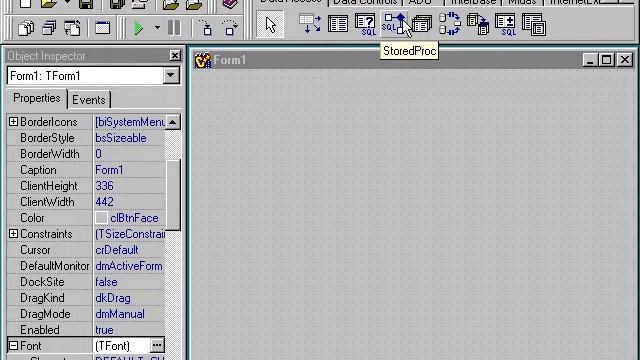
Task: Click the Object Inspector scroll up arrow
Action: [x=173, y=122]
